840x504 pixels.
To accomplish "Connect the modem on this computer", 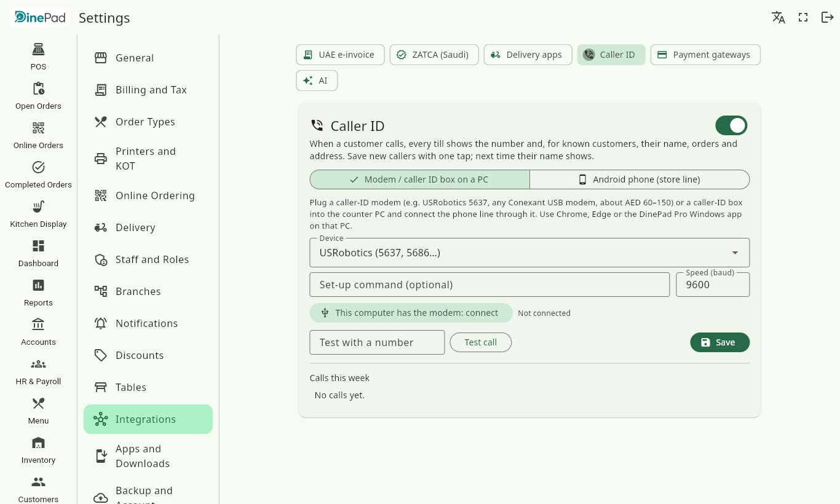I will tap(411, 313).
